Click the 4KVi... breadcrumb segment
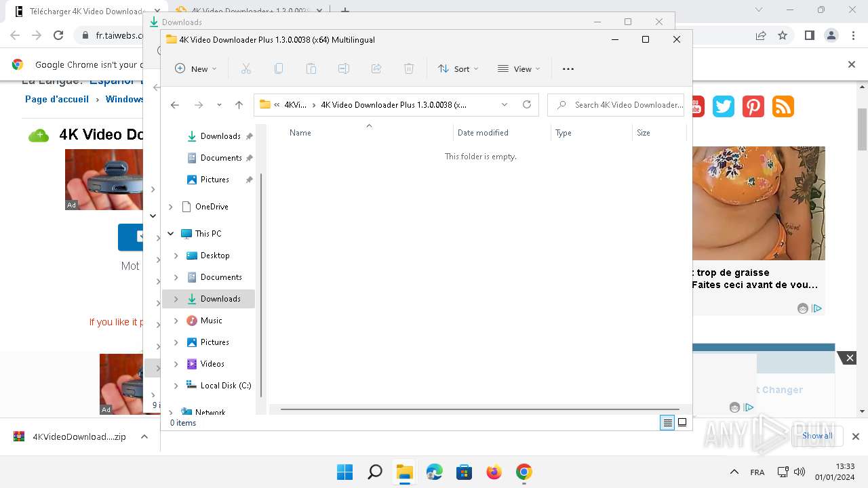The height and width of the screenshot is (488, 868). pyautogui.click(x=295, y=105)
